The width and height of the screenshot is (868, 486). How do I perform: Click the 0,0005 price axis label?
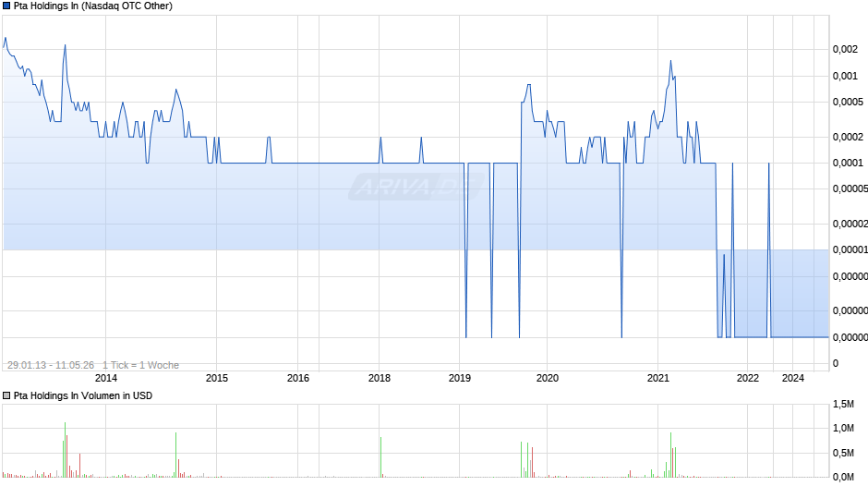pos(848,102)
